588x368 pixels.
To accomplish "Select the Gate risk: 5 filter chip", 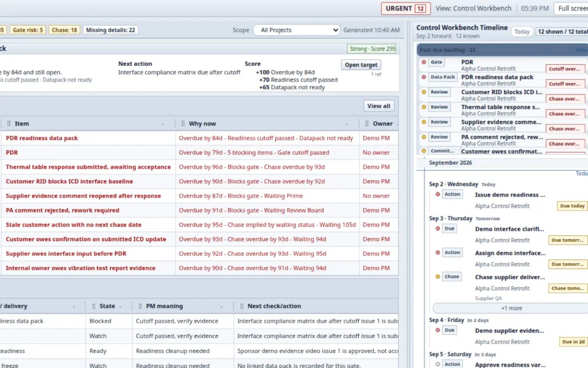I will pos(28,30).
